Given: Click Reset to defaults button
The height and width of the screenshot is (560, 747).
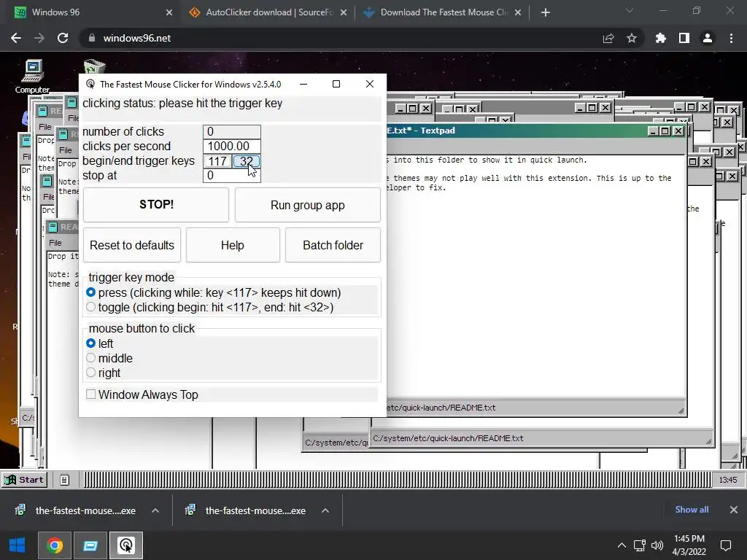Looking at the screenshot, I should point(132,245).
